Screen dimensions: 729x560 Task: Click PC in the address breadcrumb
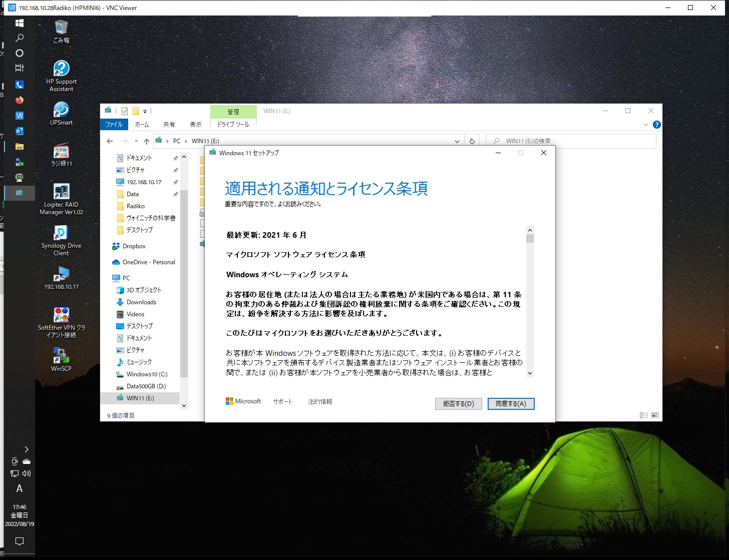click(x=177, y=141)
